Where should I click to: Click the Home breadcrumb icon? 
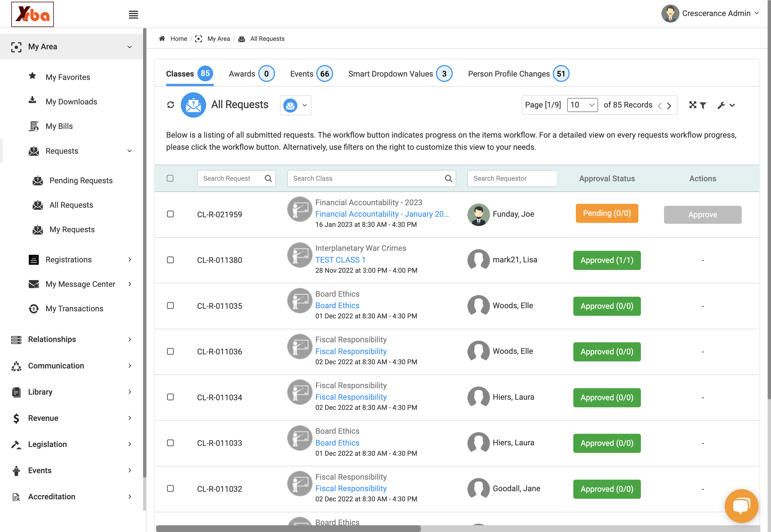click(x=162, y=39)
